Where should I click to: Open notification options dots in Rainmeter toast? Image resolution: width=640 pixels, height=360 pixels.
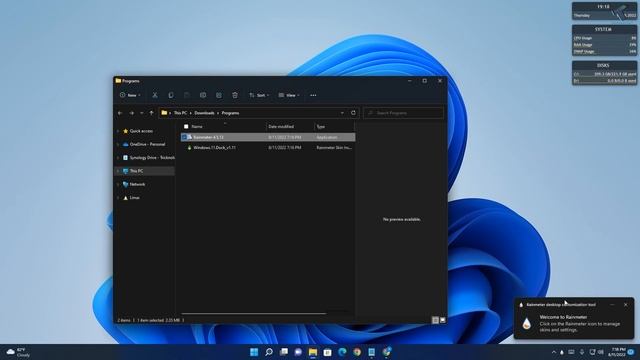tap(612, 304)
